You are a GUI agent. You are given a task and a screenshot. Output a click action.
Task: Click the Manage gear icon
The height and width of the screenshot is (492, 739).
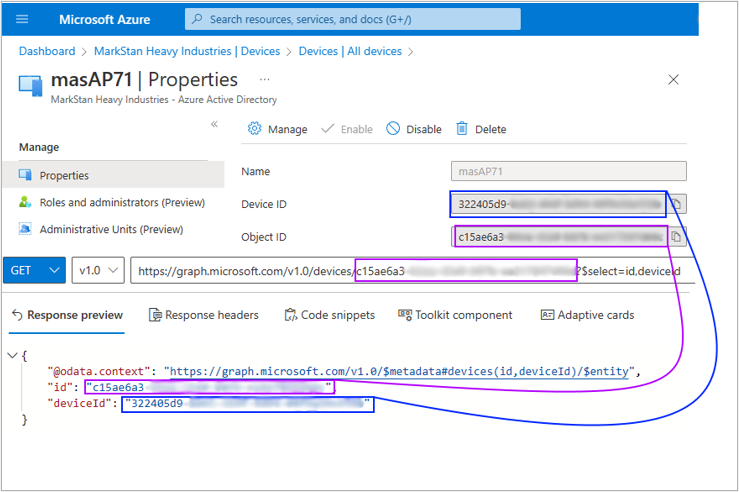coord(255,128)
